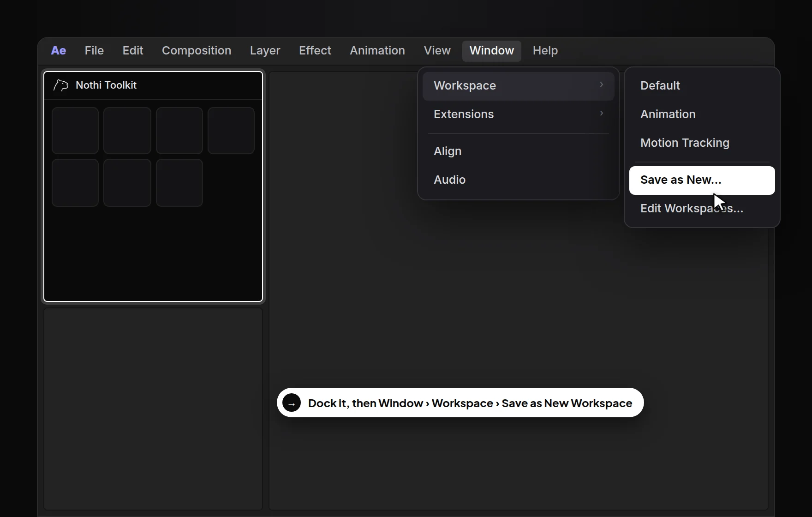Open the Help menu
Viewport: 812px width, 517px height.
coord(545,50)
